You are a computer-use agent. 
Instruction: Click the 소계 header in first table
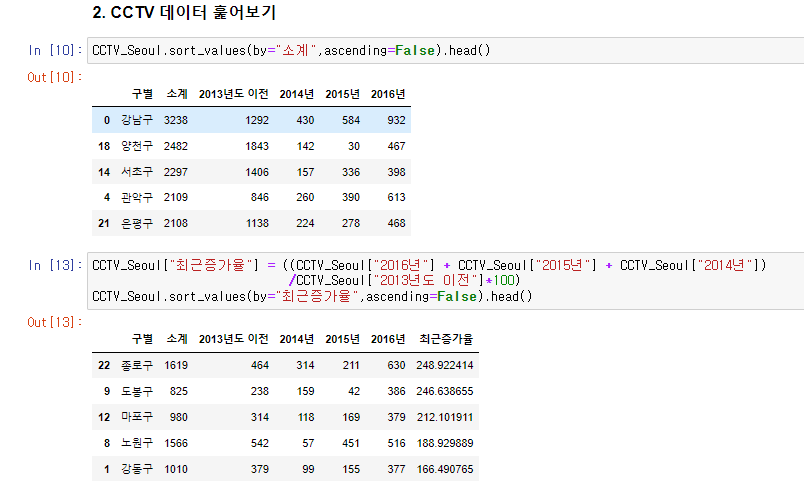pyautogui.click(x=177, y=94)
